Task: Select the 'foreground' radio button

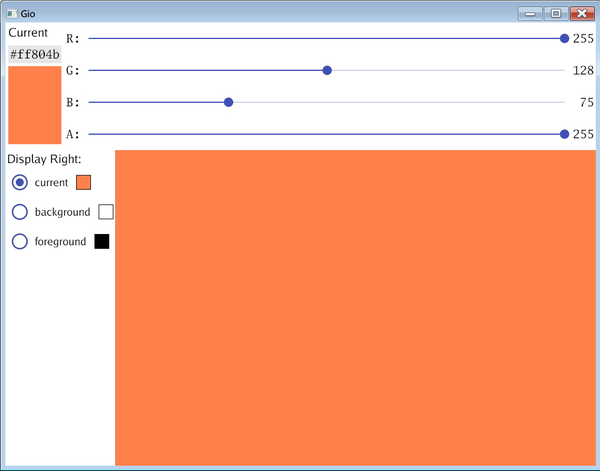Action: click(x=19, y=241)
